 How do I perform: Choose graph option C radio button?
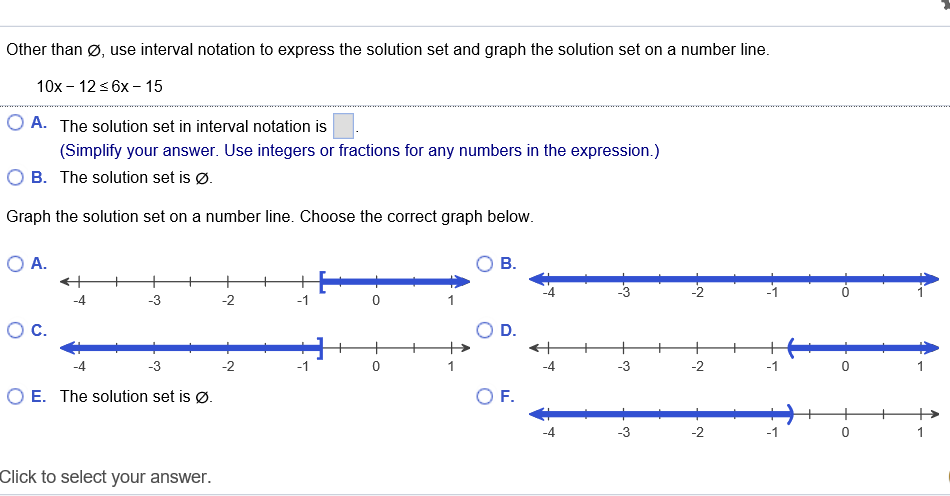point(15,330)
